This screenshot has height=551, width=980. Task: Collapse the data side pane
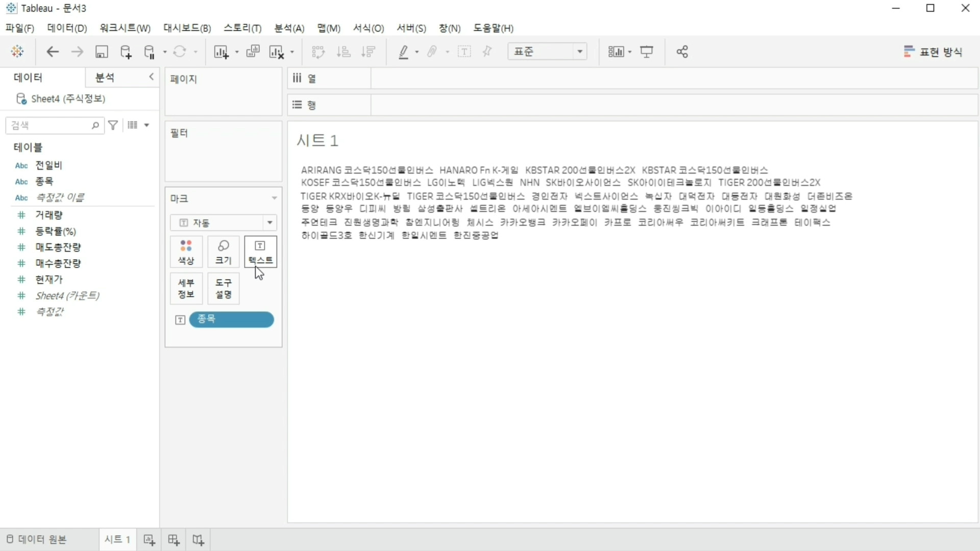(x=151, y=77)
